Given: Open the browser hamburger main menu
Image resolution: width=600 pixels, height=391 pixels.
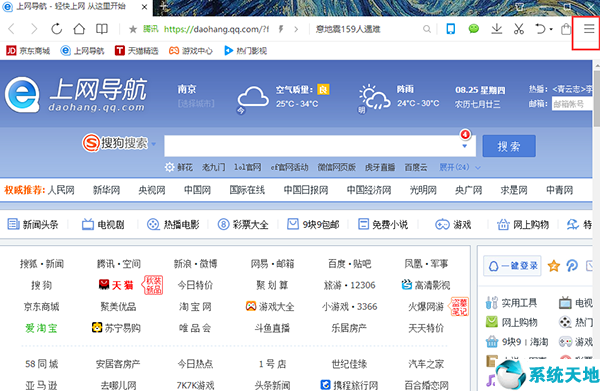Looking at the screenshot, I should pyautogui.click(x=589, y=29).
